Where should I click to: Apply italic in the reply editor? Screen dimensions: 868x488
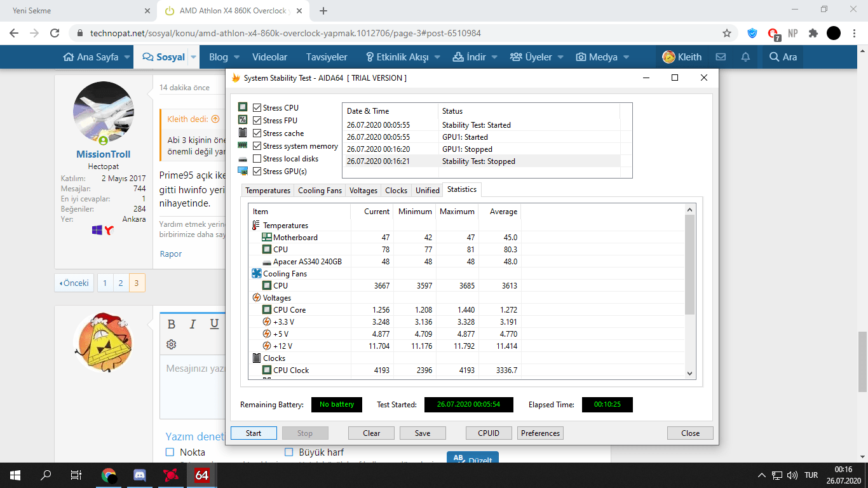click(x=193, y=324)
